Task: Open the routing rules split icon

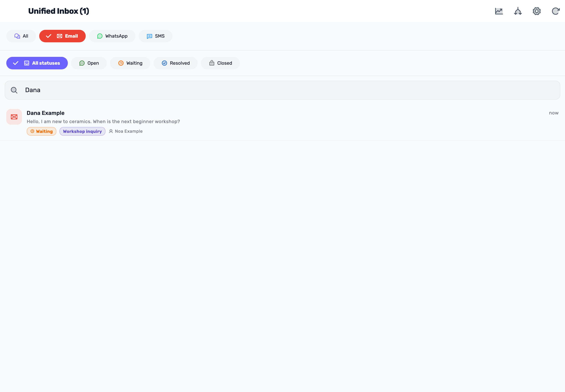Action: click(518, 11)
